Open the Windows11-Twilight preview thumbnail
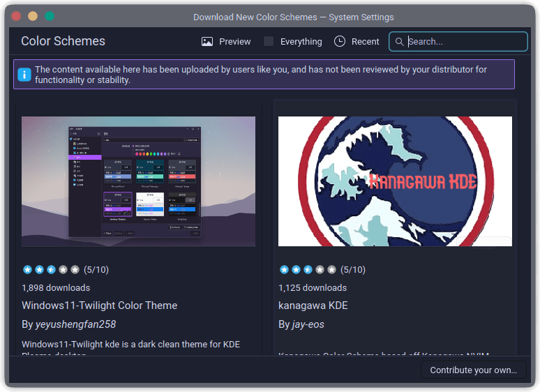Image resolution: width=540 pixels, height=392 pixels. pos(138,181)
